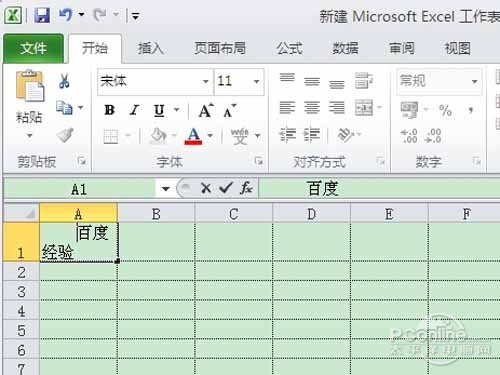
Task: Click the phonetic guide 文 icon
Action: tap(240, 136)
